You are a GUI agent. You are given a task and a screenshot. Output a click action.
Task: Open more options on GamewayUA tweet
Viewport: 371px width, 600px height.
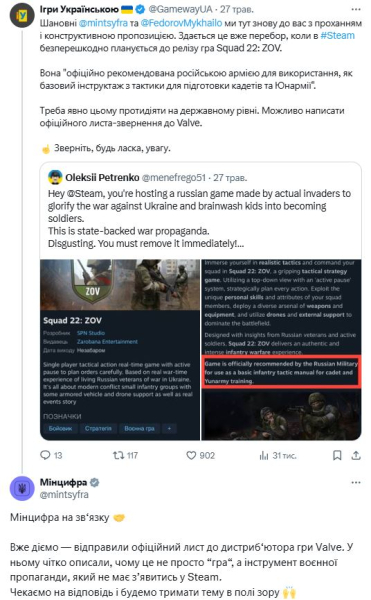point(356,9)
